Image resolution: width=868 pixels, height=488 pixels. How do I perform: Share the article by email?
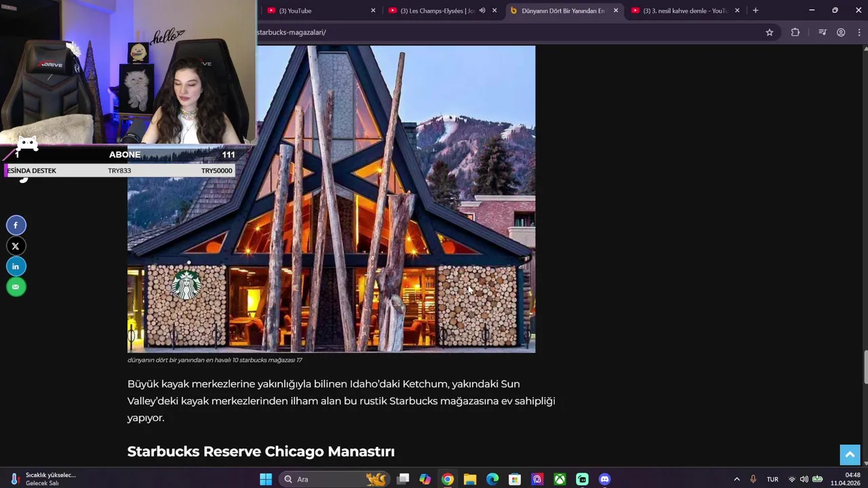(16, 287)
